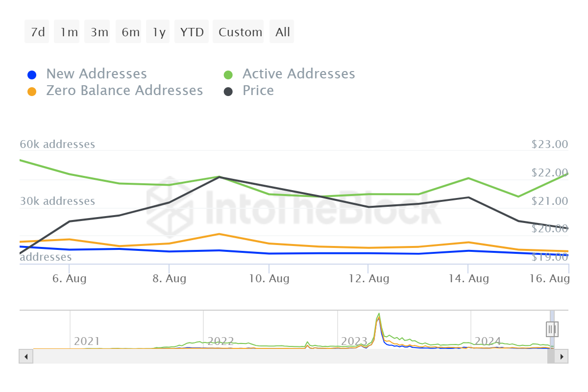This screenshot has width=588, height=392.
Task: Toggle the Active Addresses green legend dot
Action: click(x=228, y=75)
